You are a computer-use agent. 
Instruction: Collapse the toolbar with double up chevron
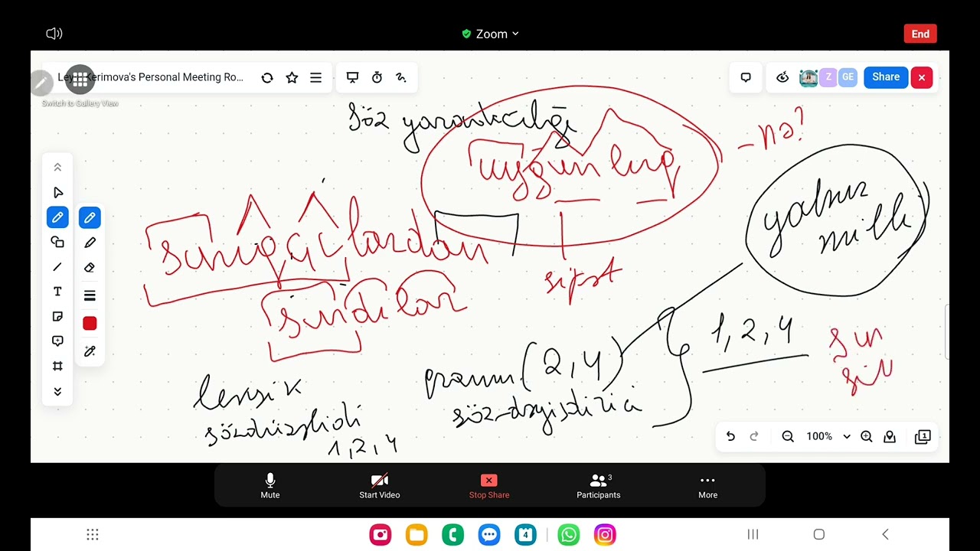[x=57, y=168]
